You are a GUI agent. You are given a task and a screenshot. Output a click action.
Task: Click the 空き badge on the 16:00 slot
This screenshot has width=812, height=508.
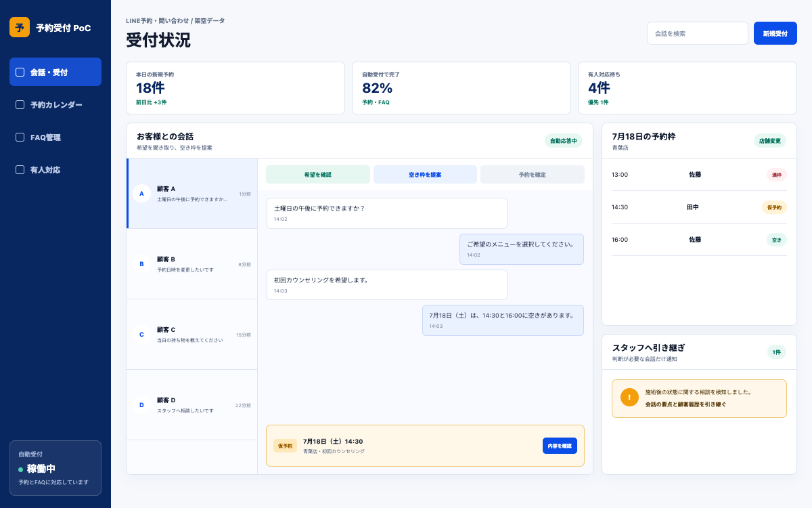click(x=777, y=240)
